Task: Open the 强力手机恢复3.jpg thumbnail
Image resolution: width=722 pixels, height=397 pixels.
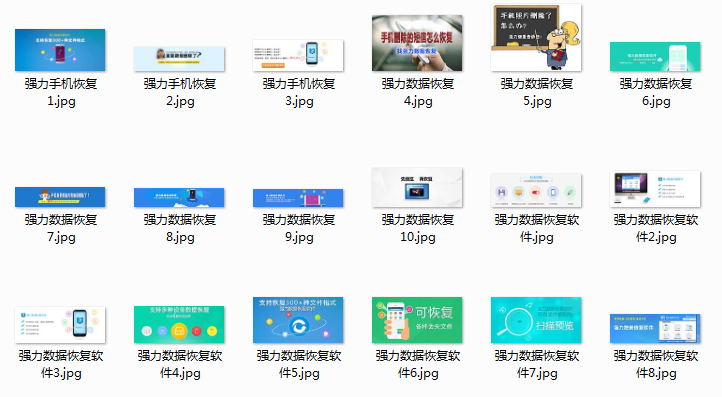Action: click(298, 55)
